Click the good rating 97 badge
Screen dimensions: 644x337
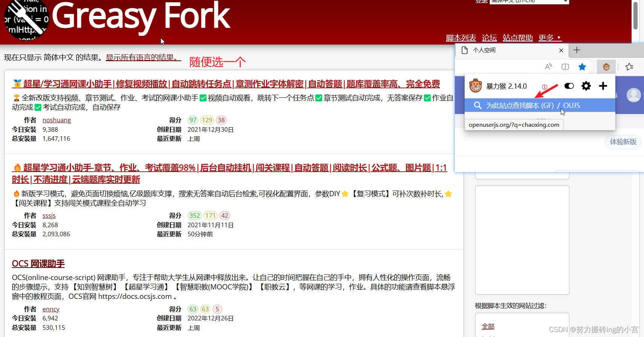pyautogui.click(x=193, y=120)
